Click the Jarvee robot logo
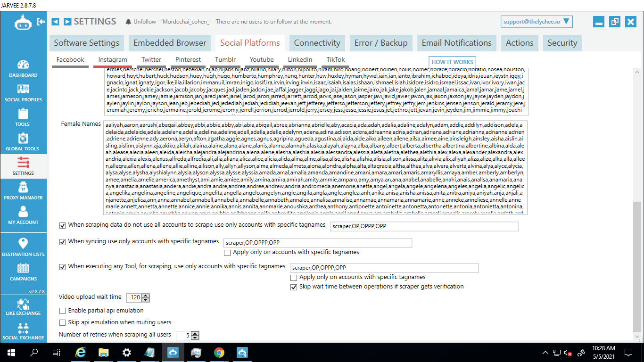644x362 pixels. 23,22
